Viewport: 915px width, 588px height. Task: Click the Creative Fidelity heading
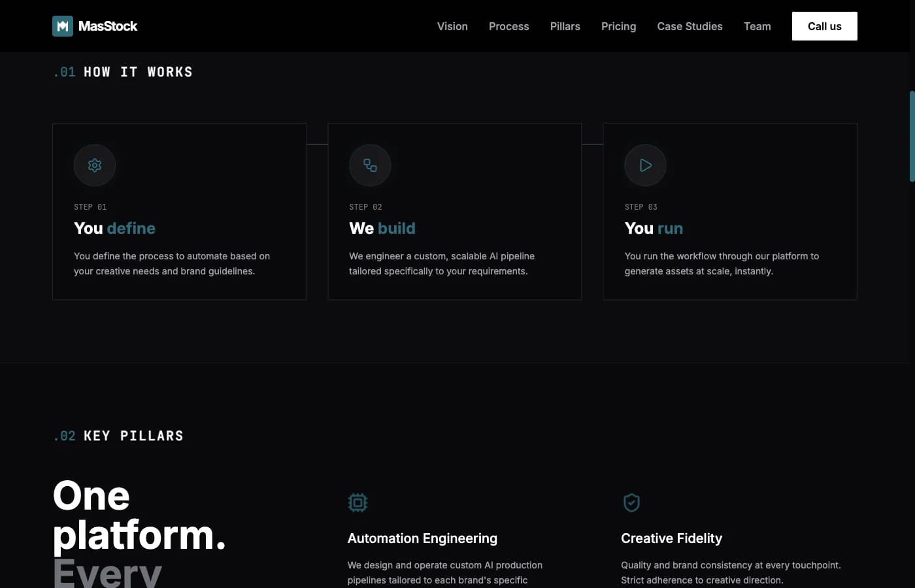(671, 538)
